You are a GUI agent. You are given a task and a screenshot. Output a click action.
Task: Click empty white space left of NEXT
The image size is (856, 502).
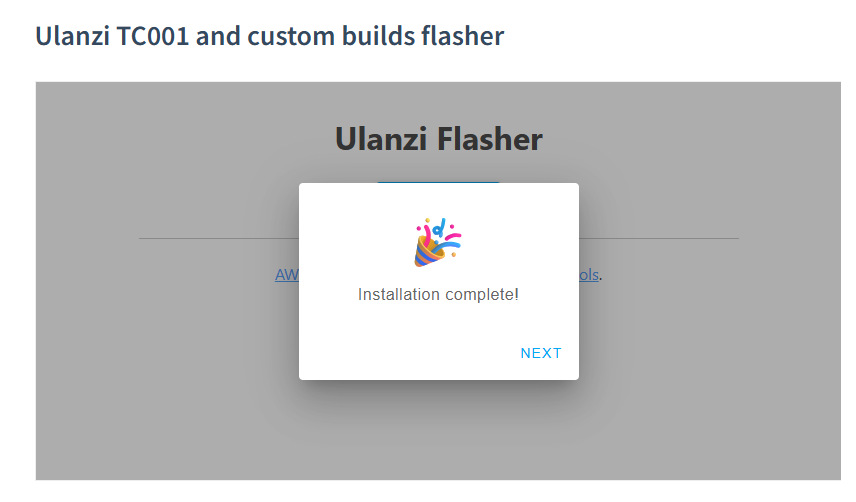click(404, 353)
